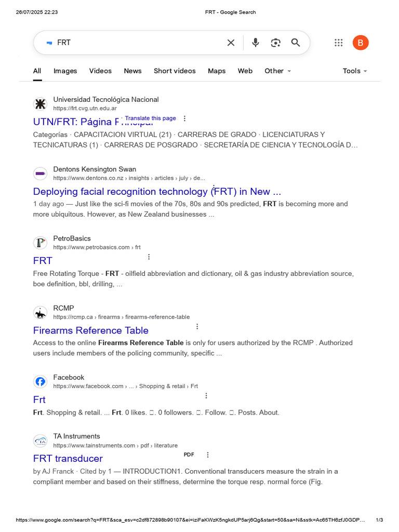Switch to the Images tab
This screenshot has height=532, width=399.
click(65, 71)
